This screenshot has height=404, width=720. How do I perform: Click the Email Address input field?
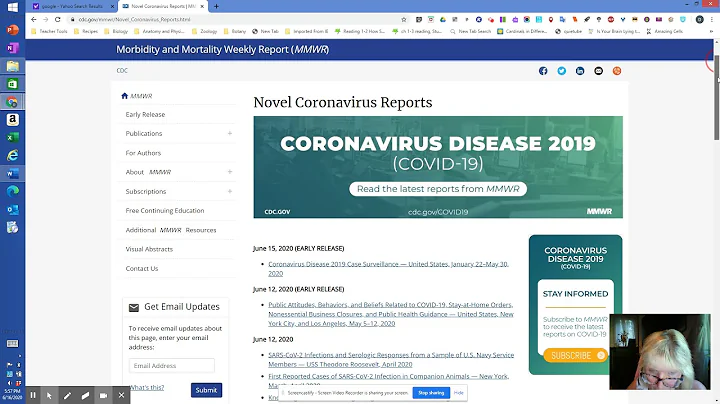point(172,365)
